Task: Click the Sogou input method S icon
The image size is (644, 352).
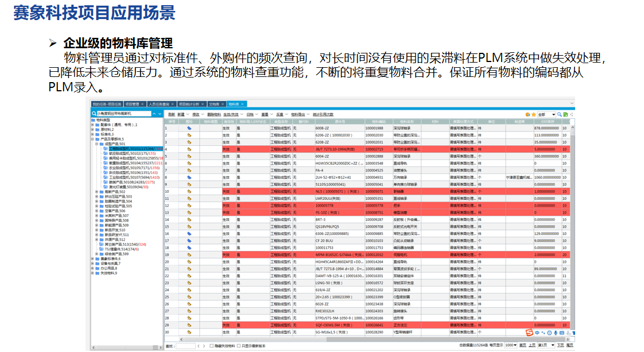Action: click(x=529, y=332)
